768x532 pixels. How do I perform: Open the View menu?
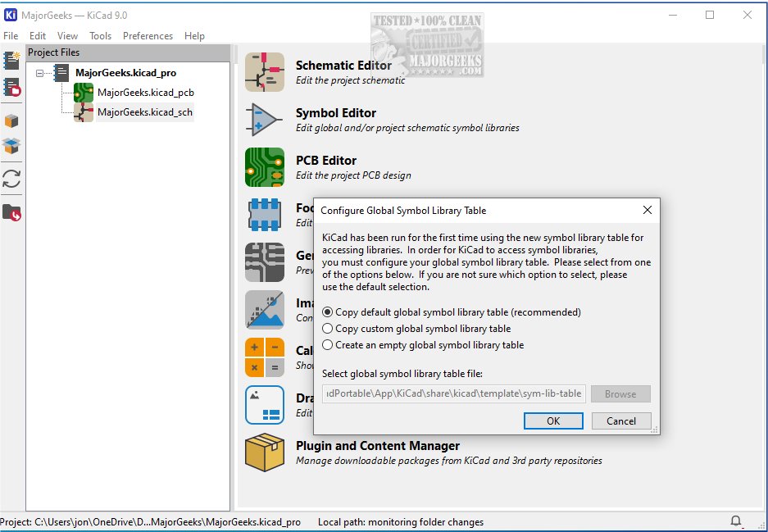(67, 36)
